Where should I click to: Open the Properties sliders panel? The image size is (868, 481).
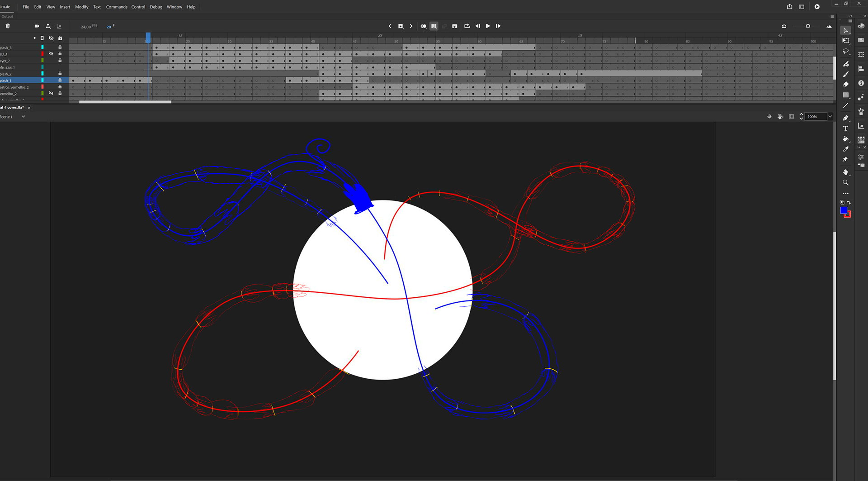point(861,157)
